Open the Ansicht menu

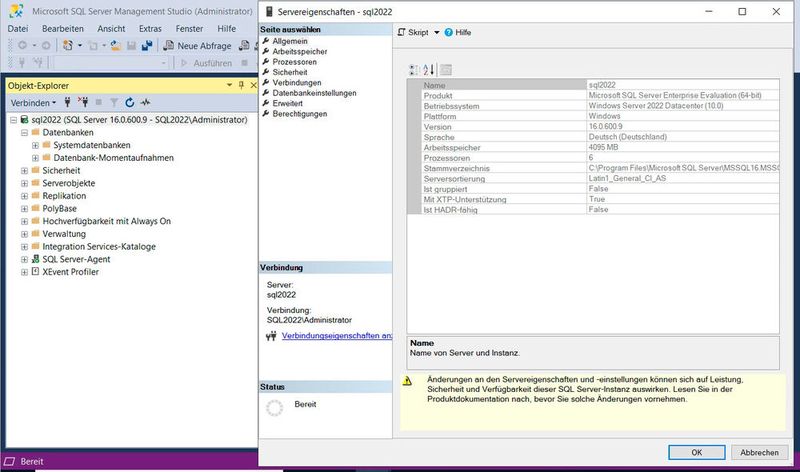point(111,29)
